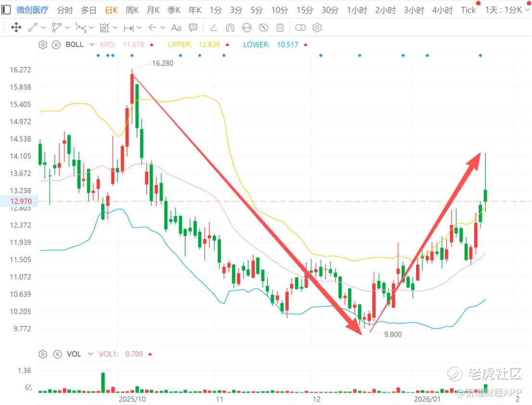Remove the VOL indicator

coord(57,354)
